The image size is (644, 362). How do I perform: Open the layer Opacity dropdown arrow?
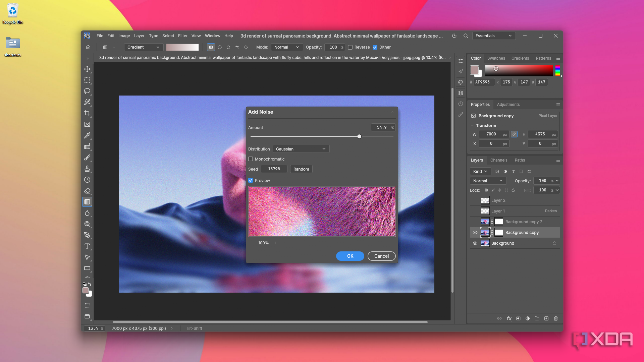tap(557, 181)
